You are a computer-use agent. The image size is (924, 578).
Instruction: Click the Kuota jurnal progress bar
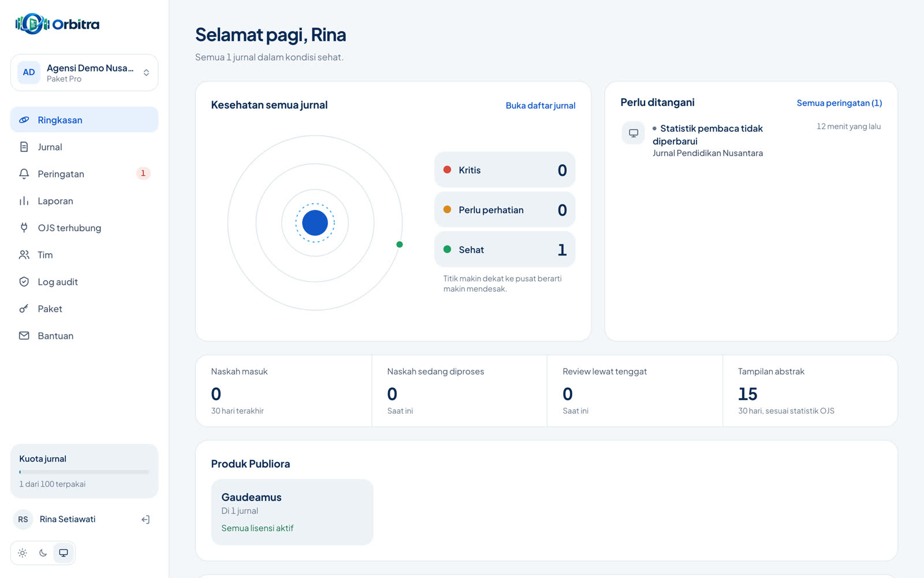[84, 472]
